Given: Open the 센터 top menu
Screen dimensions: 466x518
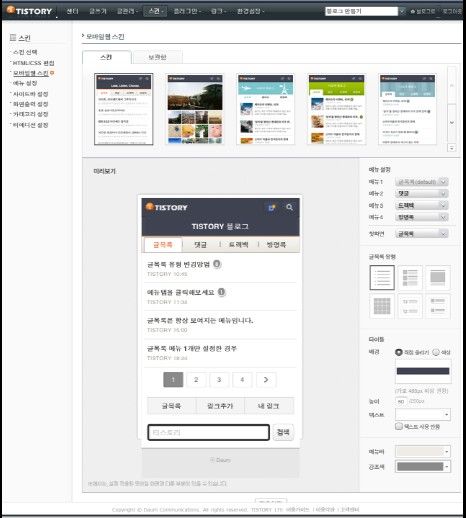Looking at the screenshot, I should (x=72, y=11).
